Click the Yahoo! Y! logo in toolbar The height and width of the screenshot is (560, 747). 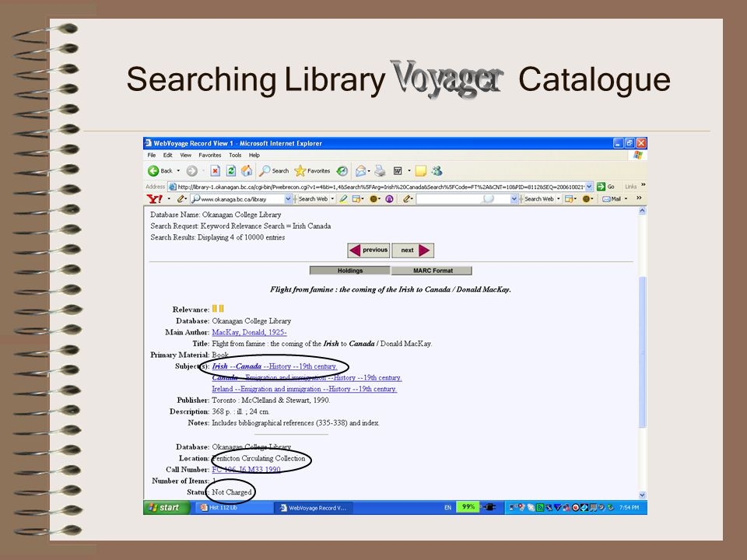point(155,199)
